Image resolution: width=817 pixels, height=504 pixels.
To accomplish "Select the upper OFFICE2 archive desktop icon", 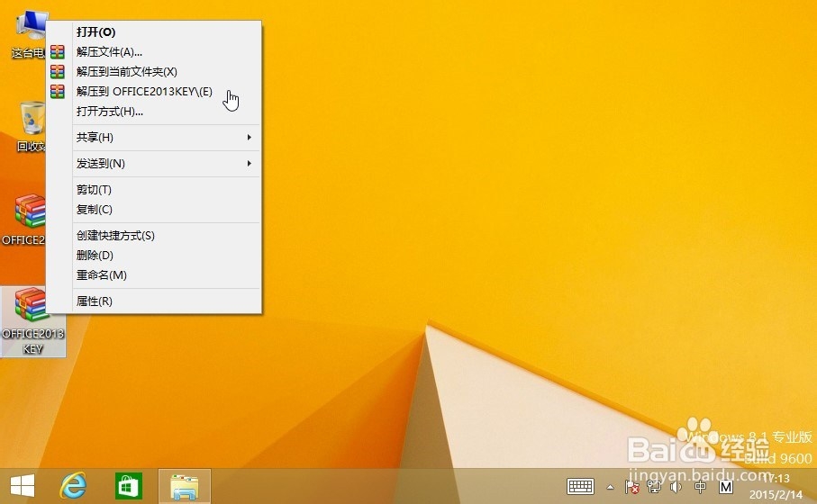I will click(x=24, y=219).
